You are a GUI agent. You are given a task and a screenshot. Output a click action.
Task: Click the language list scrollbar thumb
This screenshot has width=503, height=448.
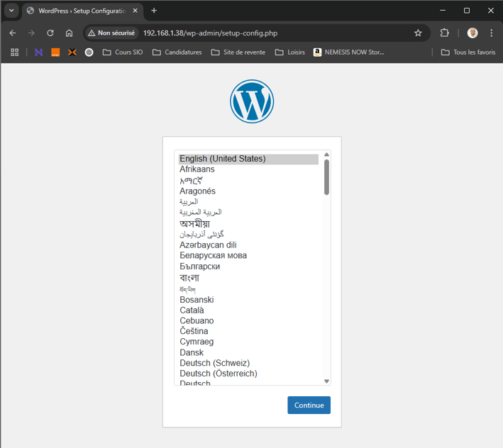(x=326, y=177)
